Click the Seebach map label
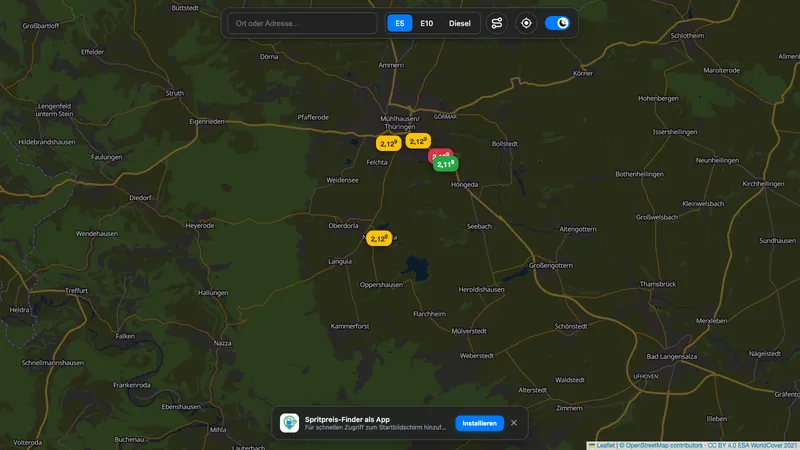 (x=479, y=226)
